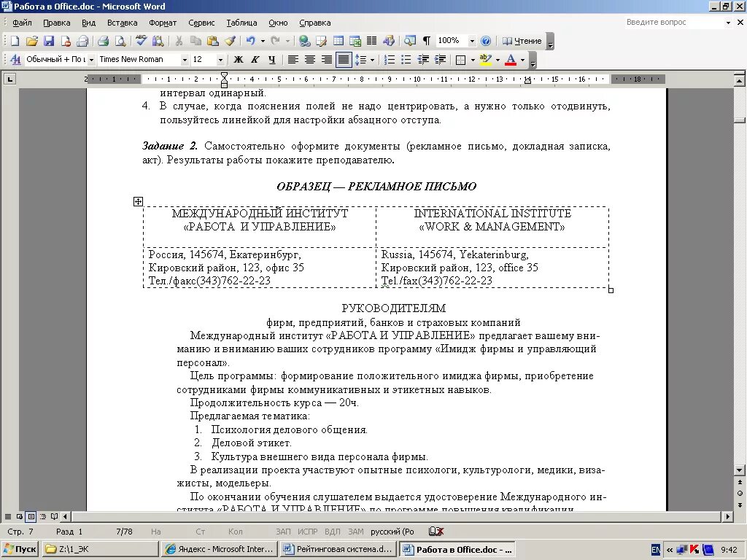Click the Copy icon
Screen dimensions: 747x560
[196, 41]
